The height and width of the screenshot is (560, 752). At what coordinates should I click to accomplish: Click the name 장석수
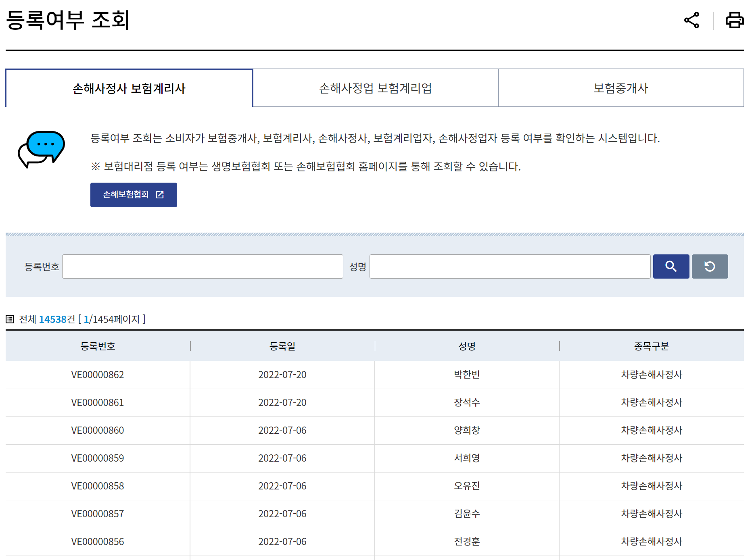tap(467, 402)
